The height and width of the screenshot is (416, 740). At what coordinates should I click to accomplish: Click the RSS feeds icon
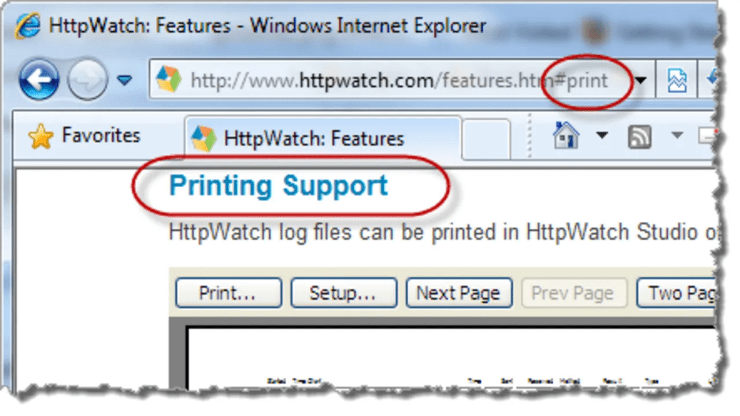(x=639, y=137)
